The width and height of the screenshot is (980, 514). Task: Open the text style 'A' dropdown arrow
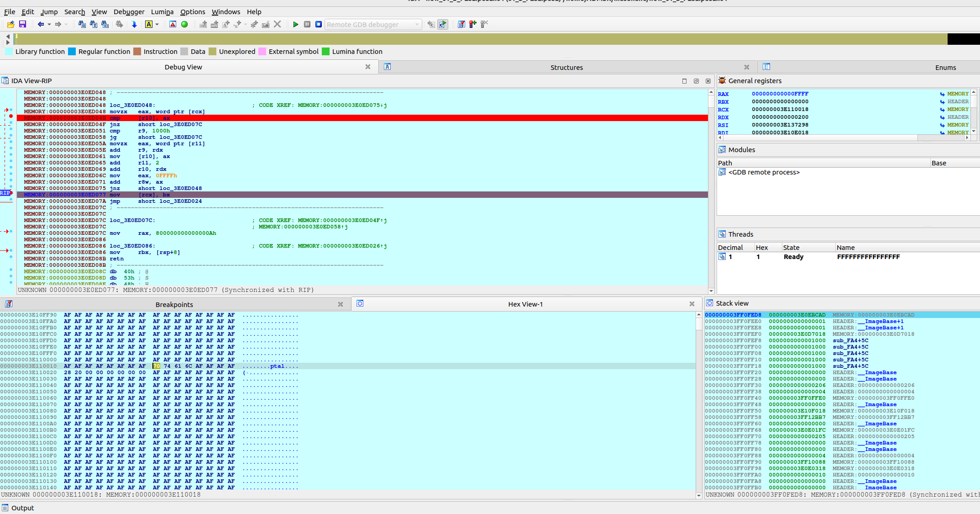coord(157,24)
